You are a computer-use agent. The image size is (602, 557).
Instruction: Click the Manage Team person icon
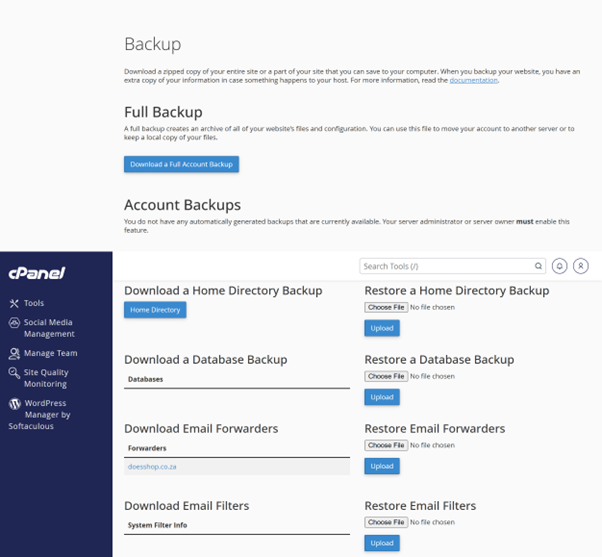[x=14, y=354]
